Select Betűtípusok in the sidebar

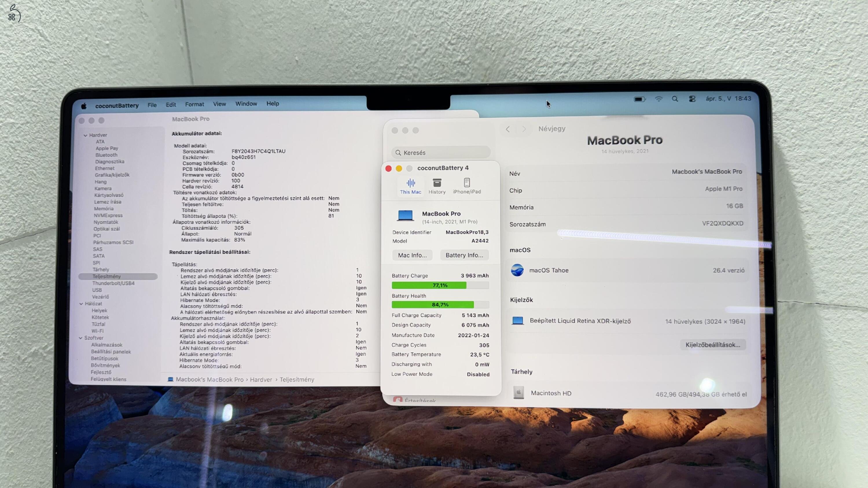coord(104,358)
